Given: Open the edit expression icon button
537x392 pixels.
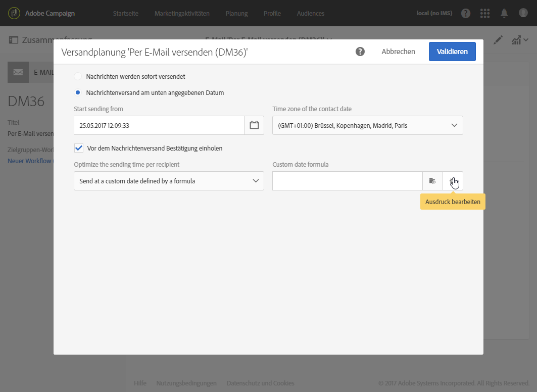Looking at the screenshot, I should click(453, 181).
